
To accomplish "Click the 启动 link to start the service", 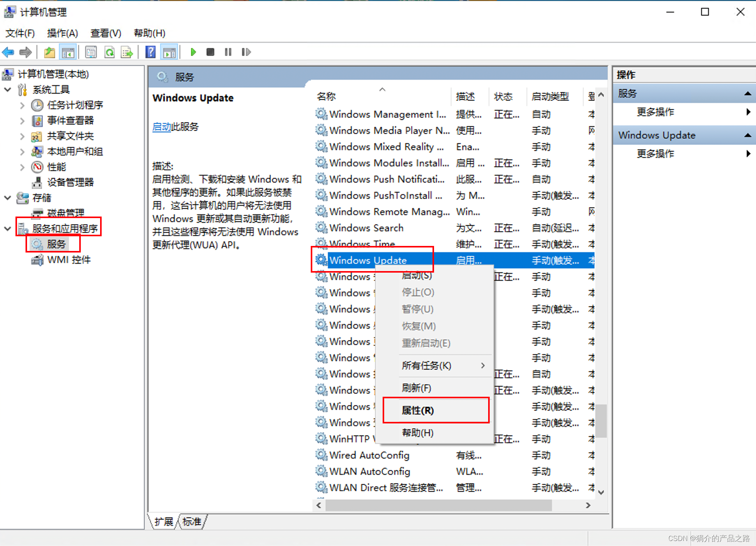I will [162, 127].
